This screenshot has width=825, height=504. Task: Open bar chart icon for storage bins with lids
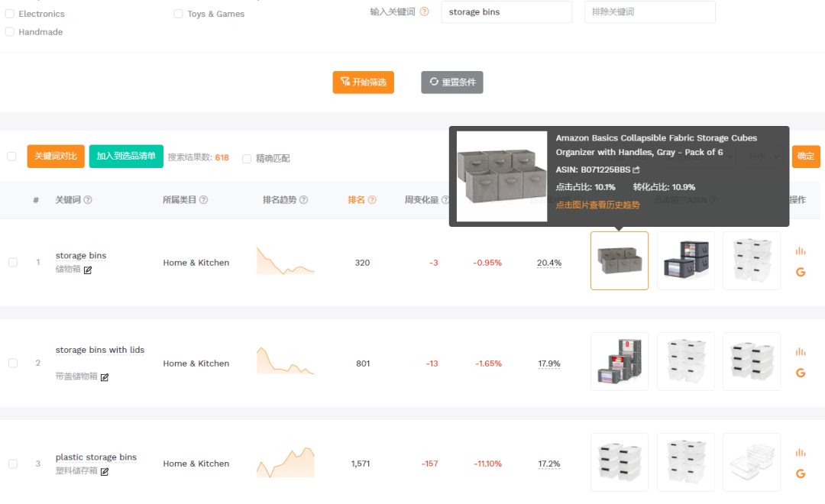pos(801,351)
